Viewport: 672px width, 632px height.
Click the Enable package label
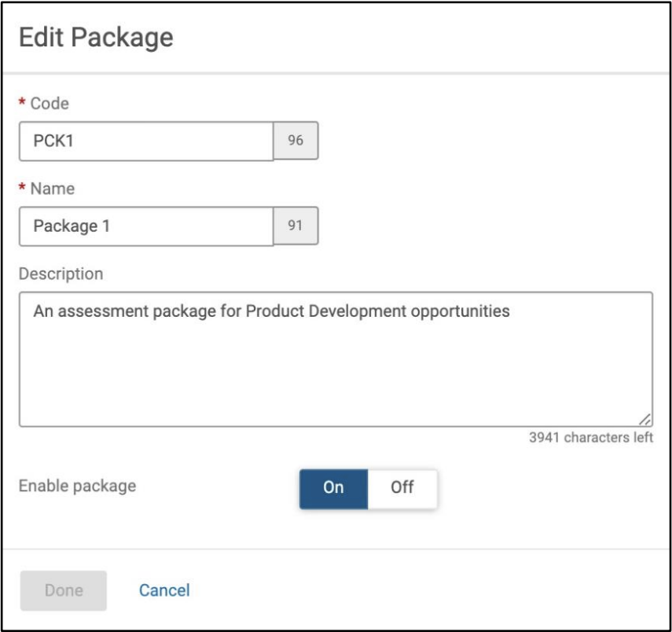pos(77,486)
